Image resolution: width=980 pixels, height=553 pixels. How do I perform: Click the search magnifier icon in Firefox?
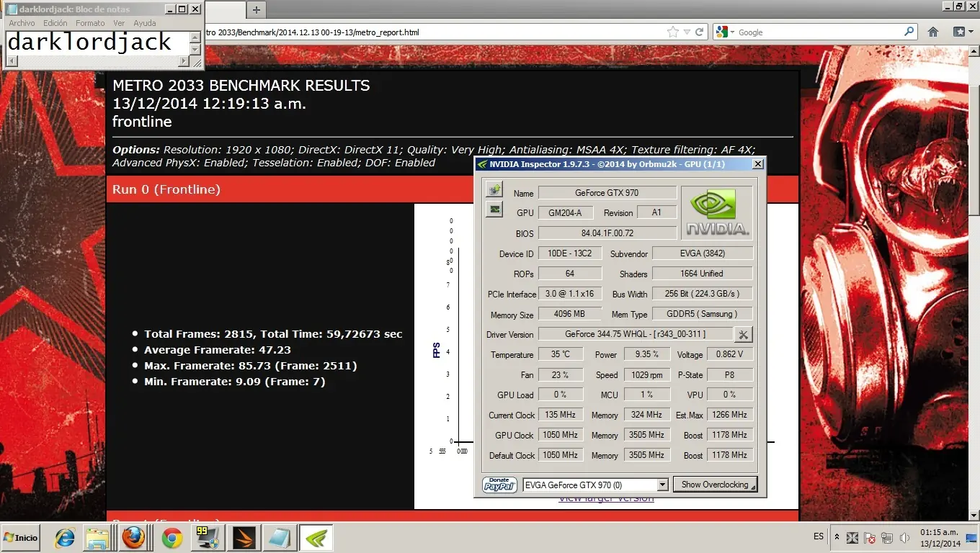[x=909, y=32]
